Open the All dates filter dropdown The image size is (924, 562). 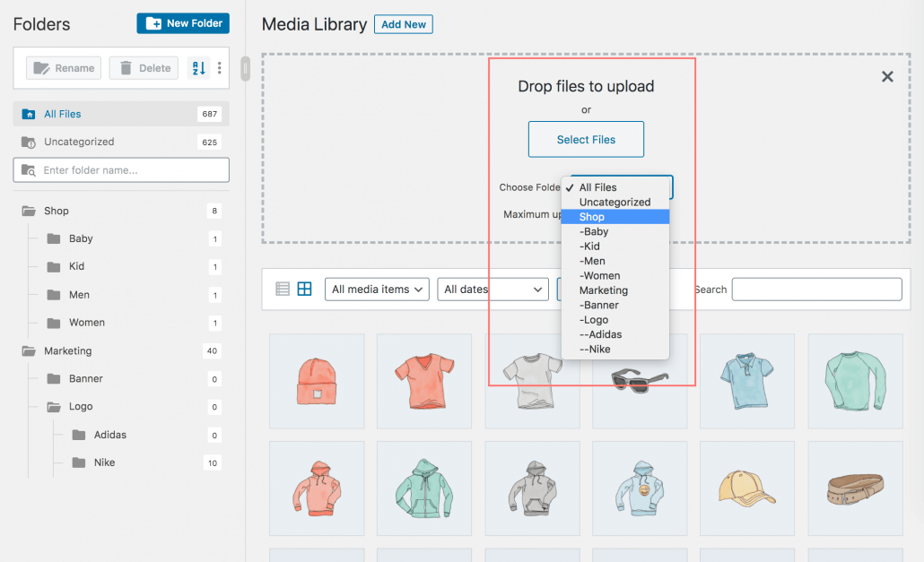click(493, 289)
